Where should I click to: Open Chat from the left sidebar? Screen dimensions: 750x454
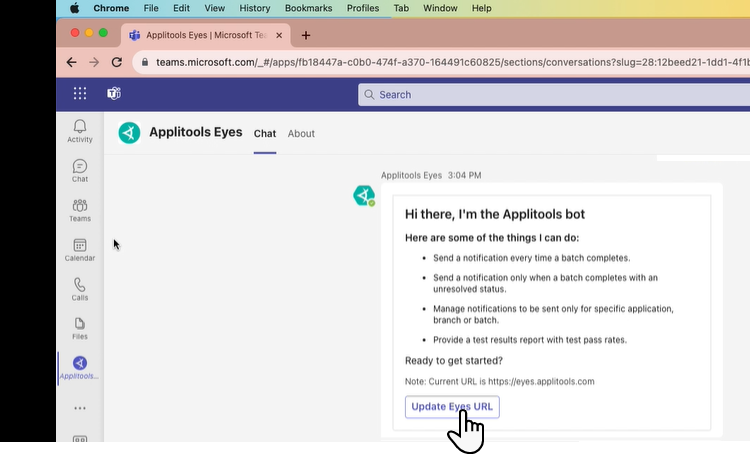tap(80, 170)
